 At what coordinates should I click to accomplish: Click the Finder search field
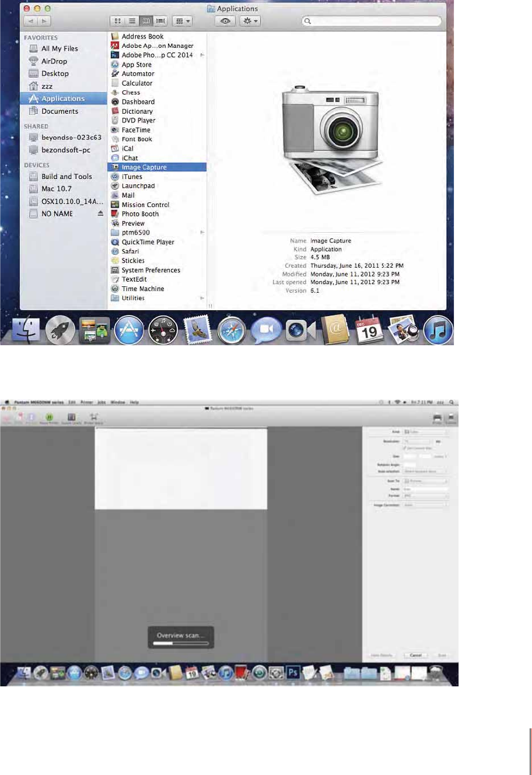(x=372, y=21)
